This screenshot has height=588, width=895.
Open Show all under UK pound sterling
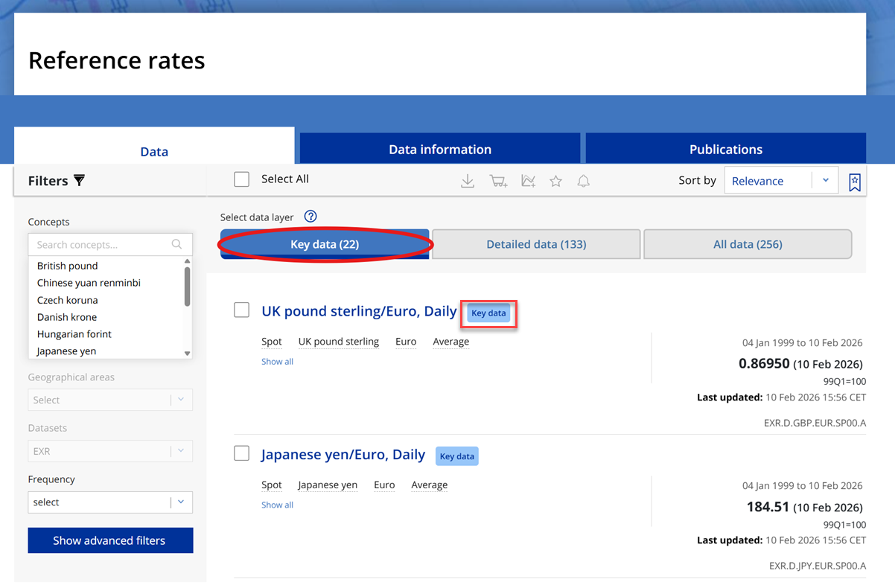[x=277, y=361]
